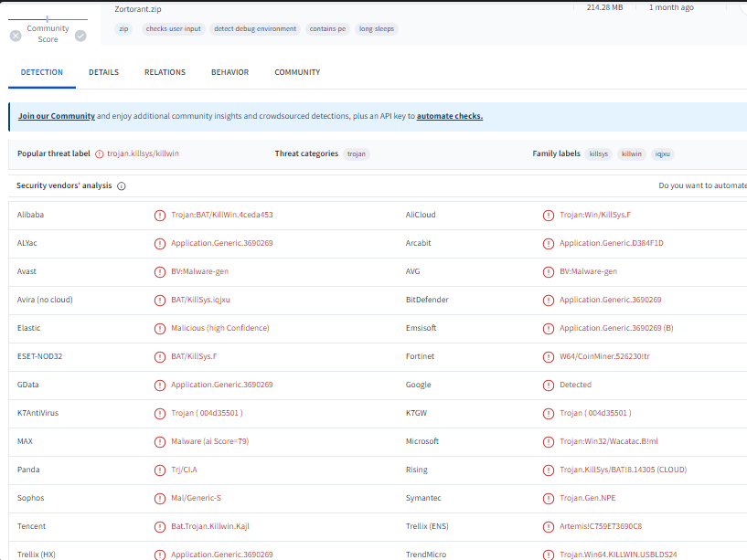This screenshot has height=560, width=747.
Task: Click the Community Score indicator bar
Action: click(48, 19)
